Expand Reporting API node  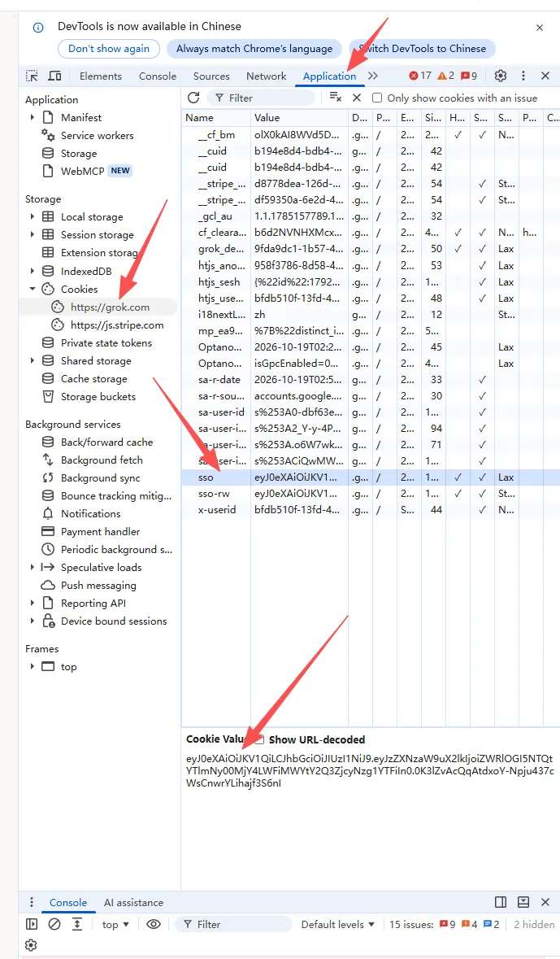point(33,603)
